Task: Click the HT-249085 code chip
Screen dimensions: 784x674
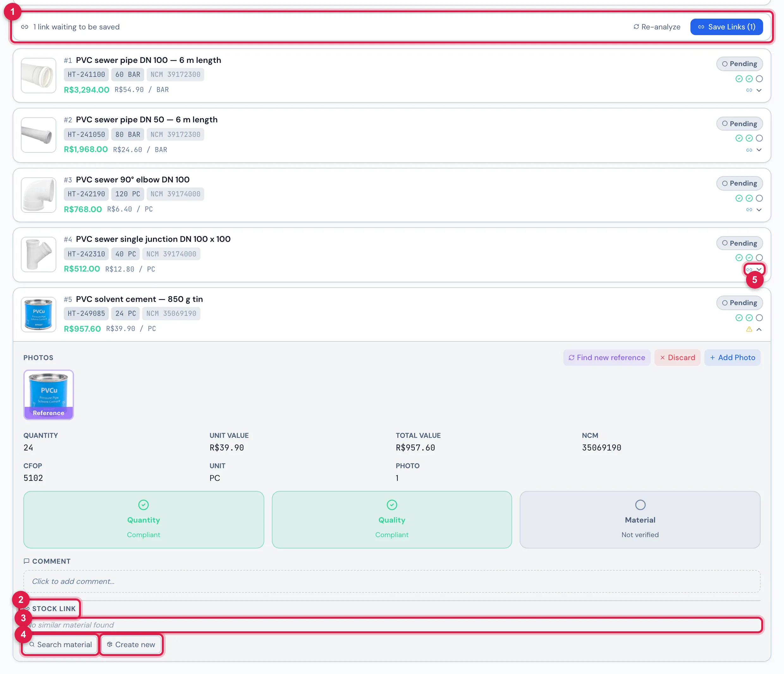Action: [x=86, y=313]
